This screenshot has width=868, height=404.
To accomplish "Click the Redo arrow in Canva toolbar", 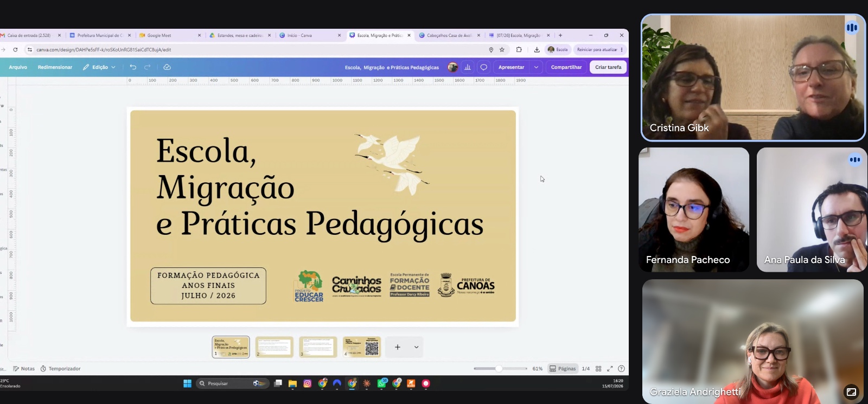I will tap(147, 67).
